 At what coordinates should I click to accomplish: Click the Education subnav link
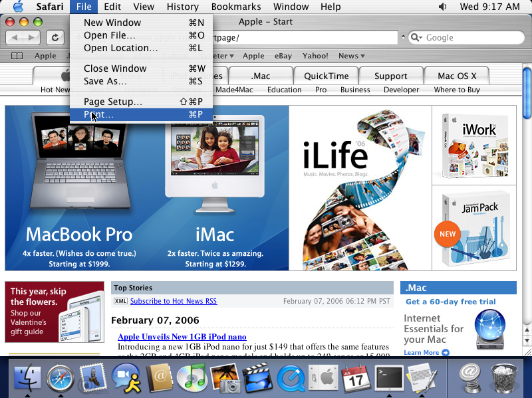285,90
